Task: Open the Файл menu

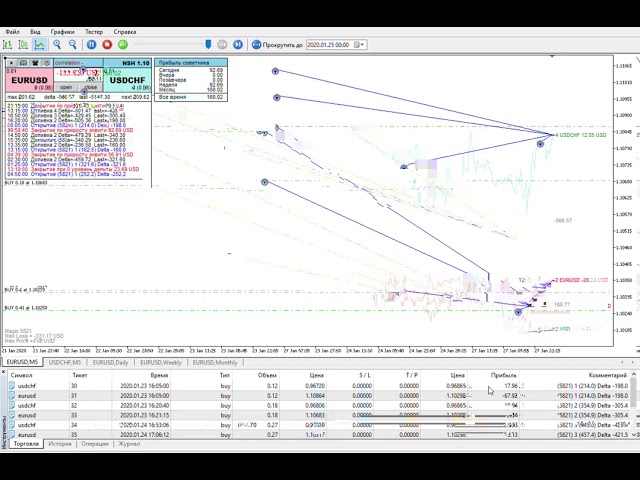Action: [x=13, y=31]
